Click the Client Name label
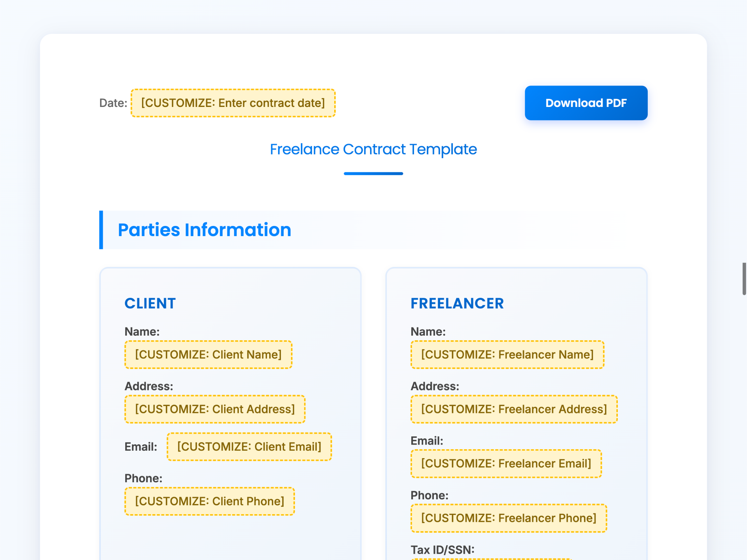This screenshot has height=560, width=747. point(142,331)
